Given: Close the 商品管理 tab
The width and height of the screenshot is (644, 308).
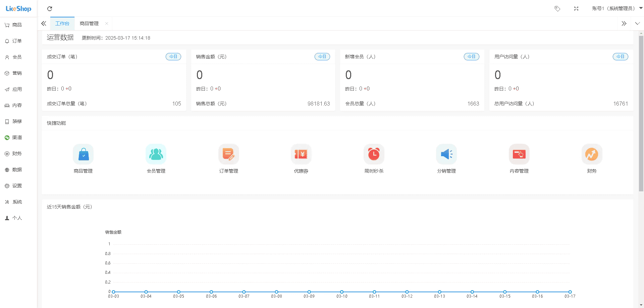Looking at the screenshot, I should point(107,23).
